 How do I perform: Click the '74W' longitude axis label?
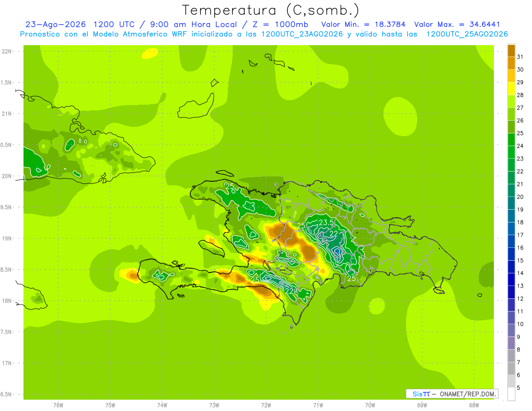click(162, 405)
